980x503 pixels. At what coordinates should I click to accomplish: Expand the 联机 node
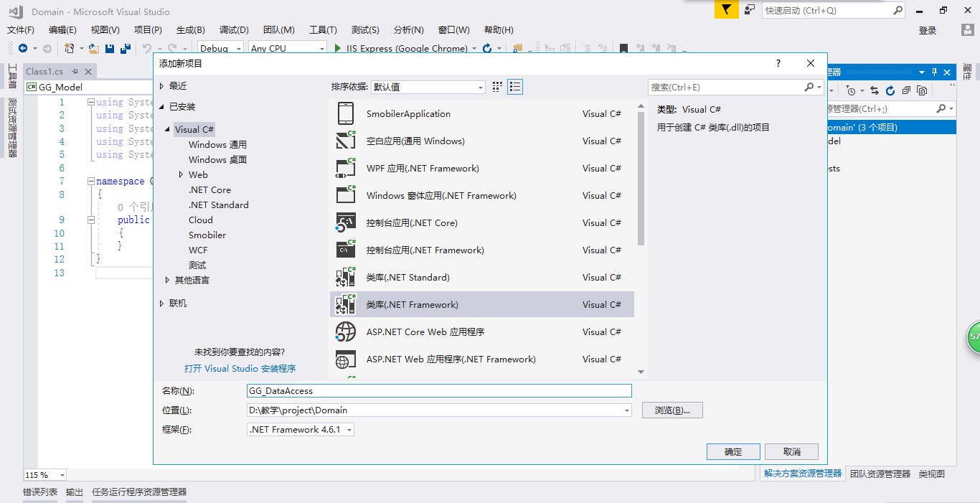(x=162, y=304)
